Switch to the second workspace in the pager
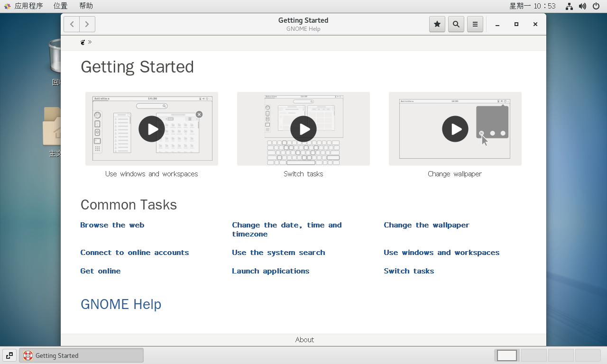Viewport: 607px width, 364px height. 533,355
